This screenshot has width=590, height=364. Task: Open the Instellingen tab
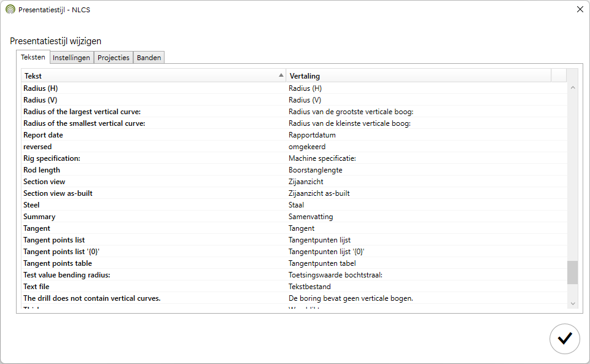pyautogui.click(x=71, y=58)
